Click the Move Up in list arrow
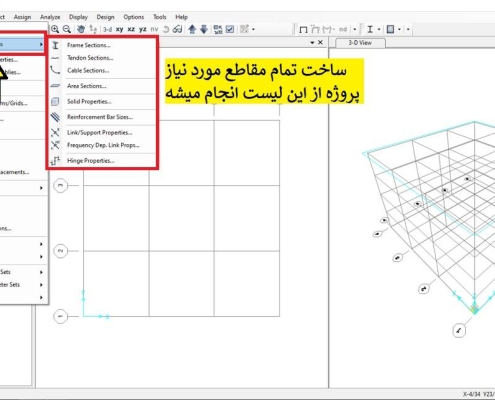This screenshot has width=495, height=400. 192,29
